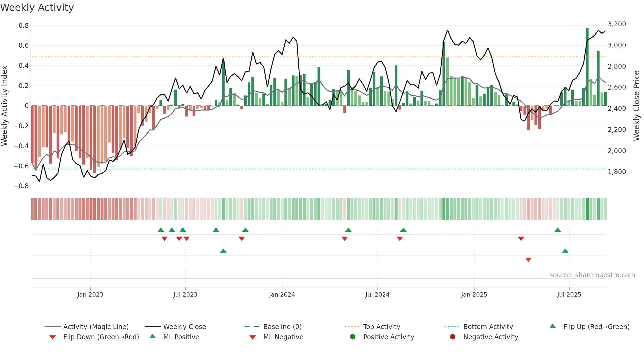Image resolution: width=644 pixels, height=362 pixels.
Task: Click the 'Jul 2023' x-axis label
Action: click(x=185, y=294)
